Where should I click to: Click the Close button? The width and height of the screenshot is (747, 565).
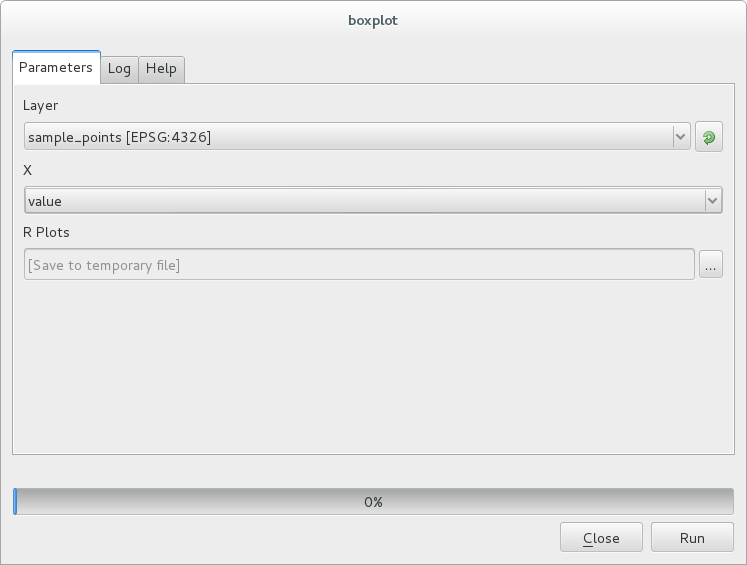click(601, 538)
